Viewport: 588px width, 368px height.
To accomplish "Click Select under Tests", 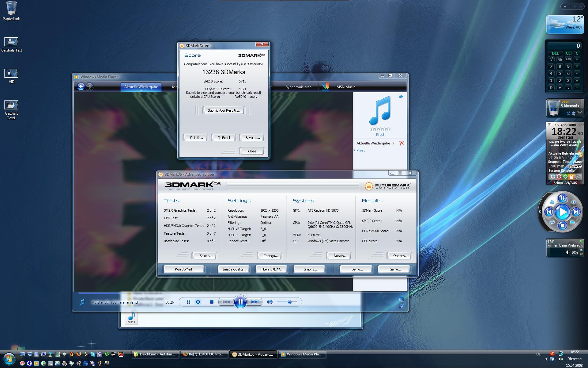I will (205, 256).
